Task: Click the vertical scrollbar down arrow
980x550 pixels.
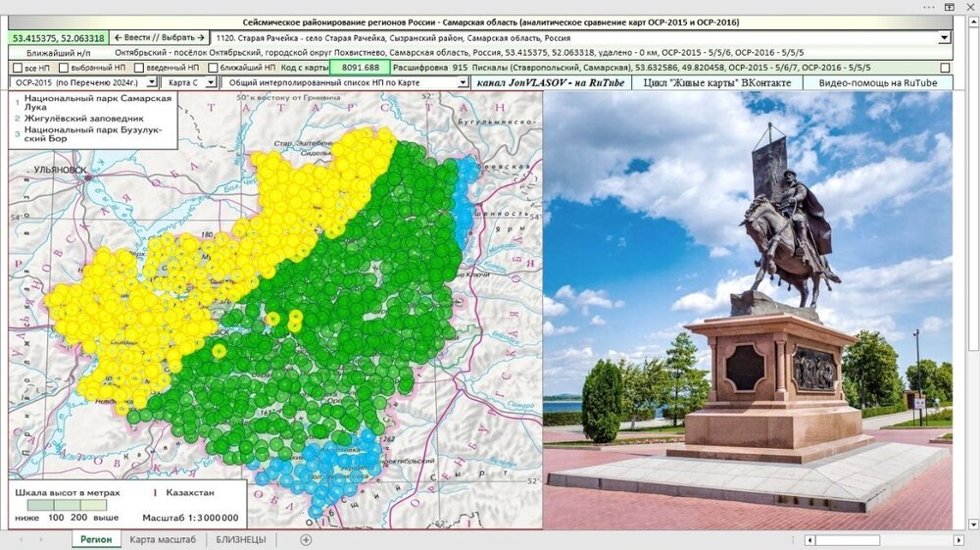Action: tap(973, 524)
